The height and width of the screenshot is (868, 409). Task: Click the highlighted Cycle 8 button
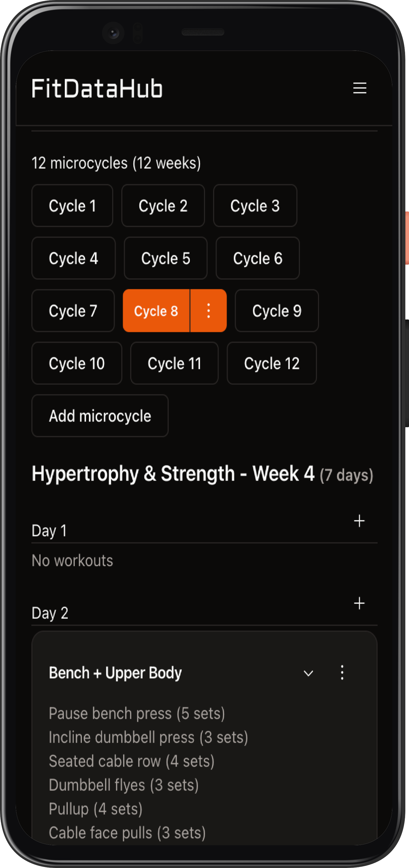click(x=156, y=311)
